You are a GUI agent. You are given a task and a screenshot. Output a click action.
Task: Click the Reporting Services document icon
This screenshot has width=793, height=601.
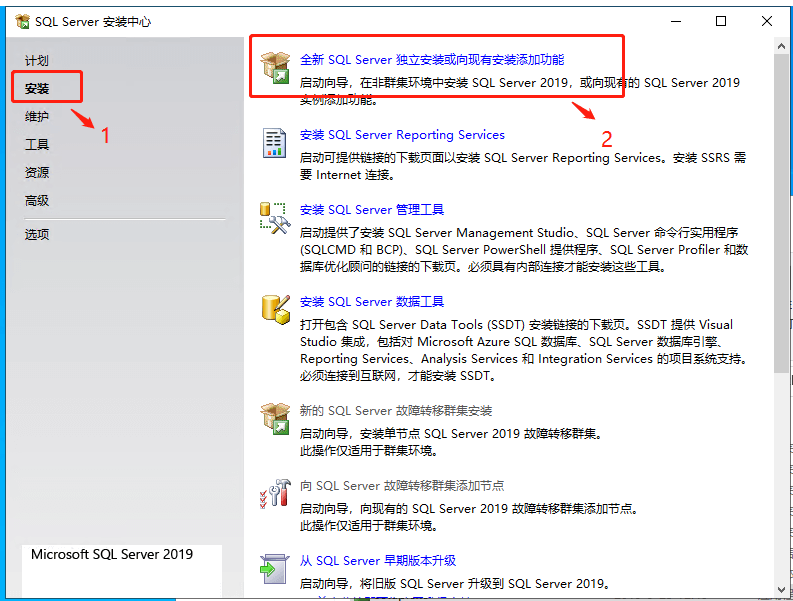(275, 143)
